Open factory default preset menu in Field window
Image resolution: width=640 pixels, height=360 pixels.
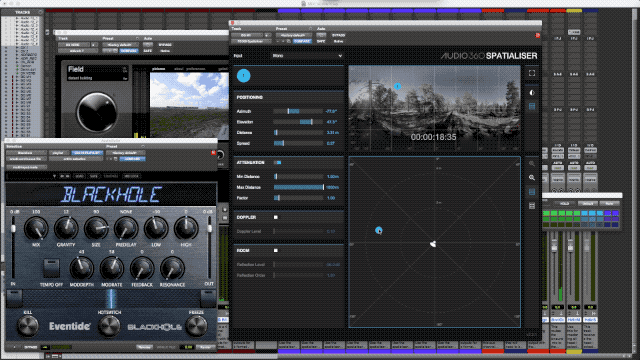pos(120,44)
